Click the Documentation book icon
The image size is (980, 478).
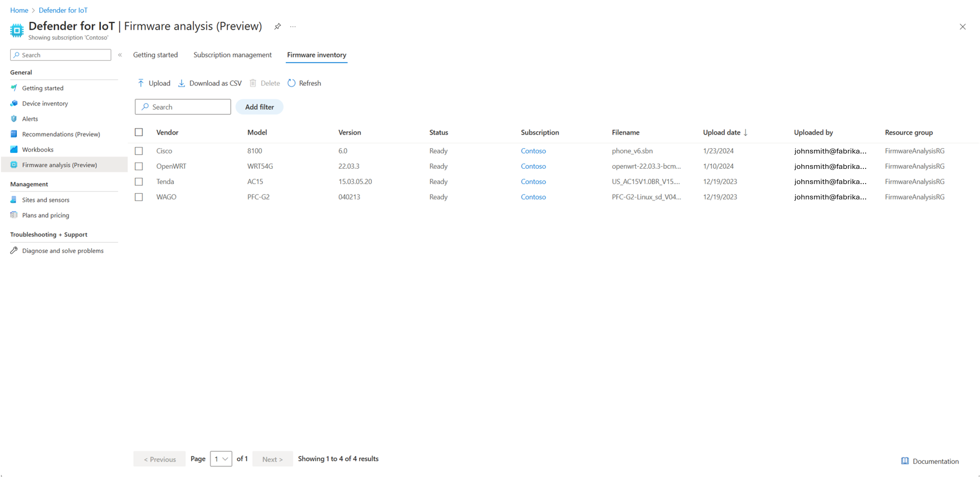point(905,461)
